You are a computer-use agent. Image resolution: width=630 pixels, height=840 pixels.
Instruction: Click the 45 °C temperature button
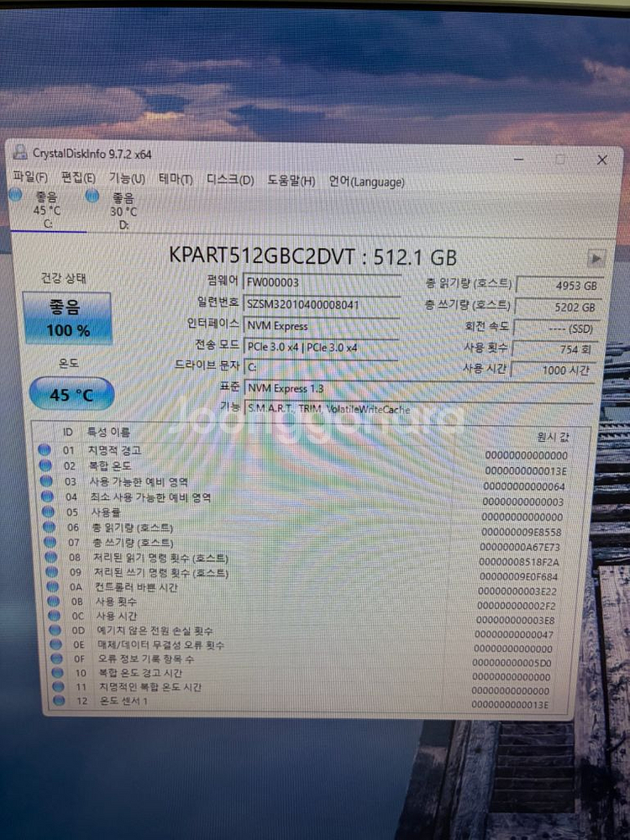71,394
